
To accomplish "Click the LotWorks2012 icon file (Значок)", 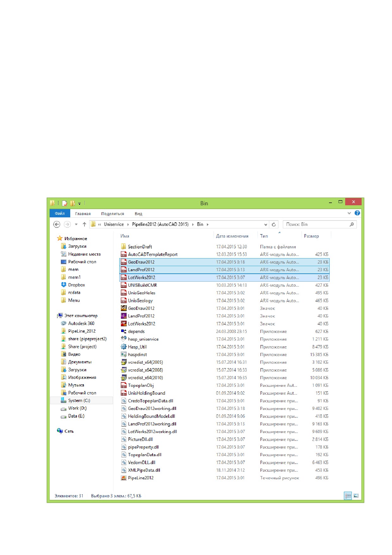I will 124,323.
